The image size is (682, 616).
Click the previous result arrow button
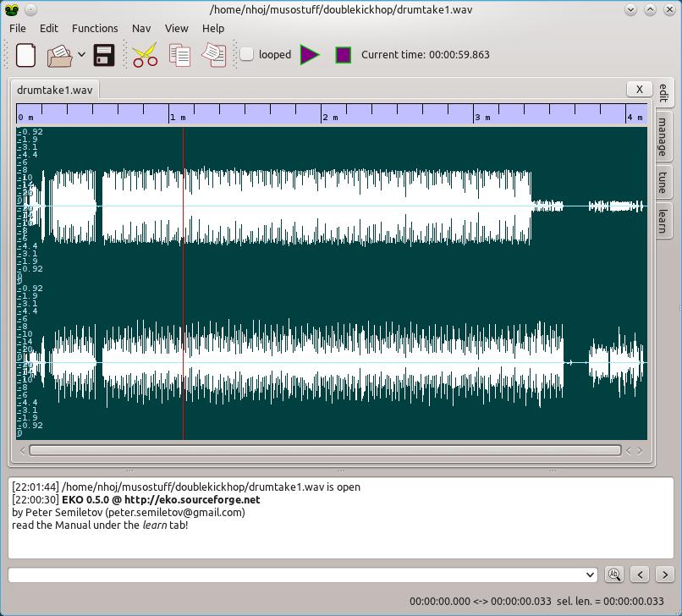click(x=641, y=575)
